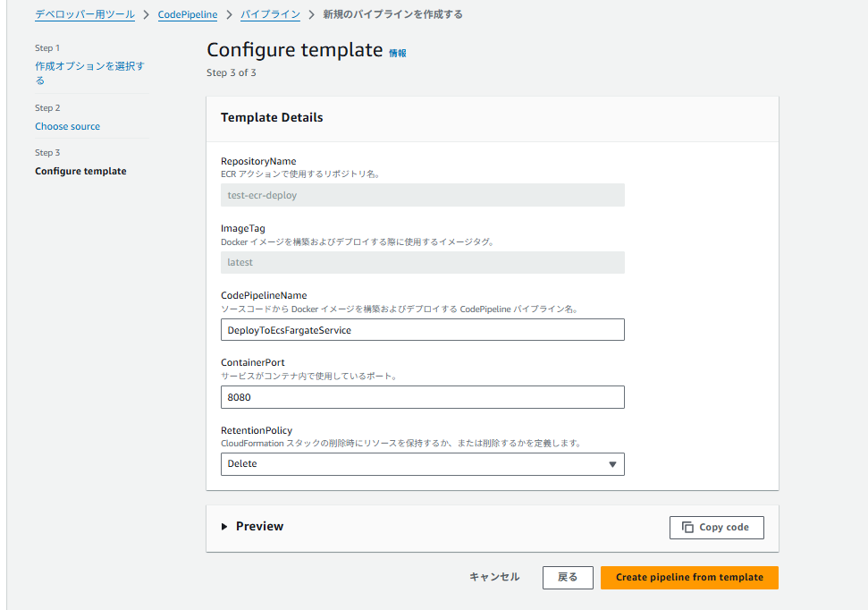The width and height of the screenshot is (868, 610).
Task: Click the copy icon on Copy code
Action: point(687,528)
